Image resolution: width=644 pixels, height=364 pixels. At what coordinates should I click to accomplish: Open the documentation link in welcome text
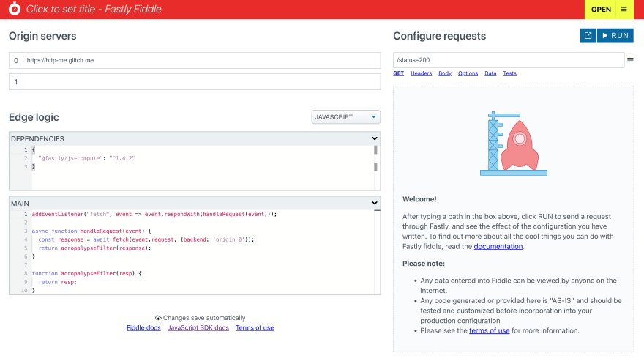(x=498, y=247)
